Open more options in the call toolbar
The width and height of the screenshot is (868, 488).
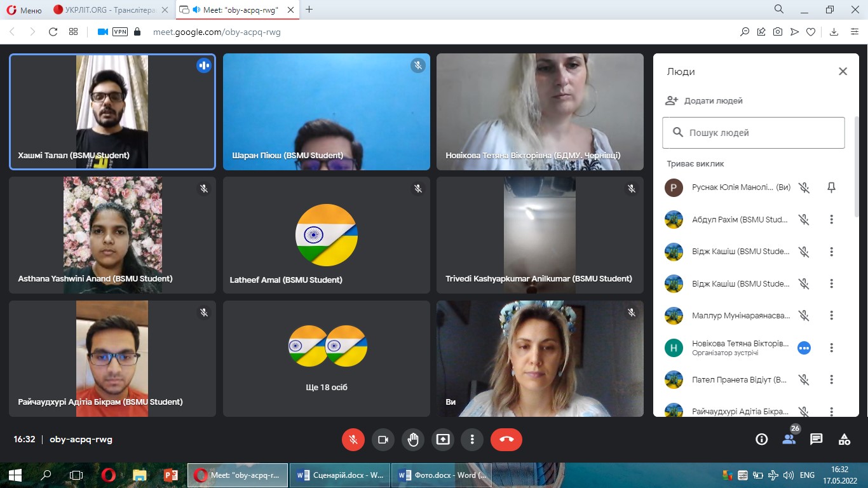click(x=472, y=439)
